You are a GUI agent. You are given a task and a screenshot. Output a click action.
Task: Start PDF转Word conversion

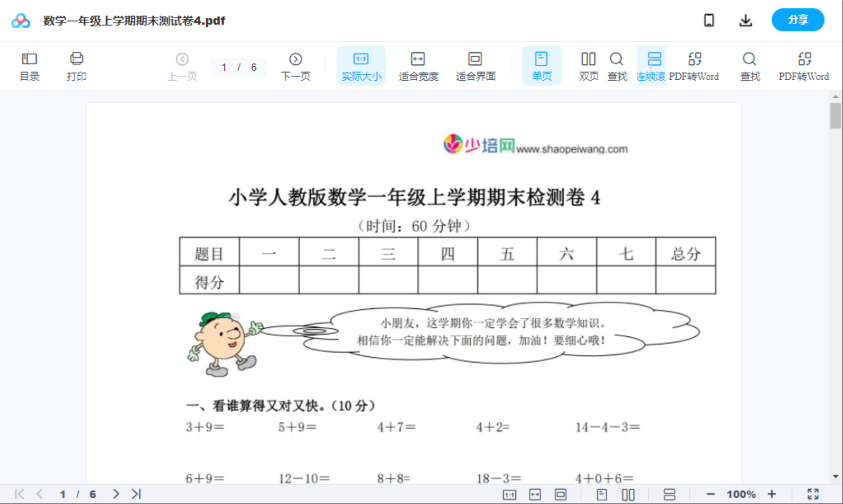click(695, 65)
